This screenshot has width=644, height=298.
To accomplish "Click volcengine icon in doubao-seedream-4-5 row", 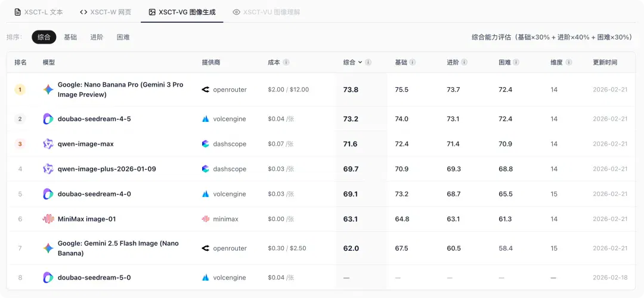I will [205, 119].
